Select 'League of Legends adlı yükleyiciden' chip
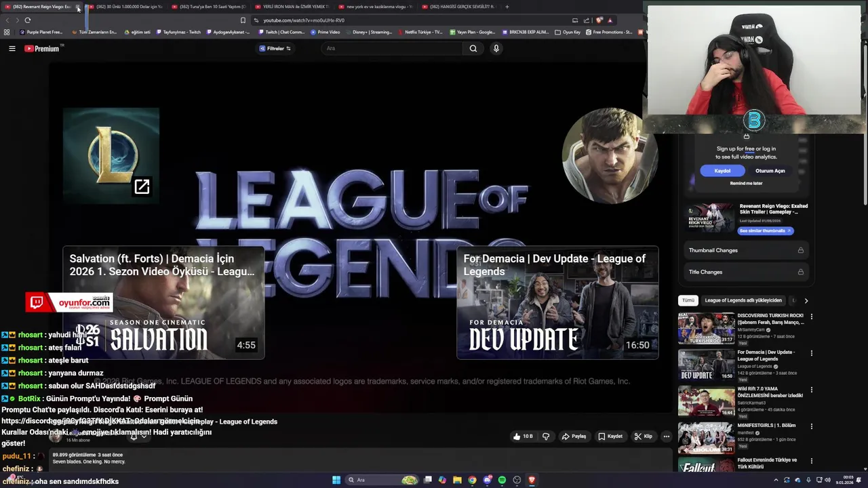The height and width of the screenshot is (488, 868). (x=743, y=300)
